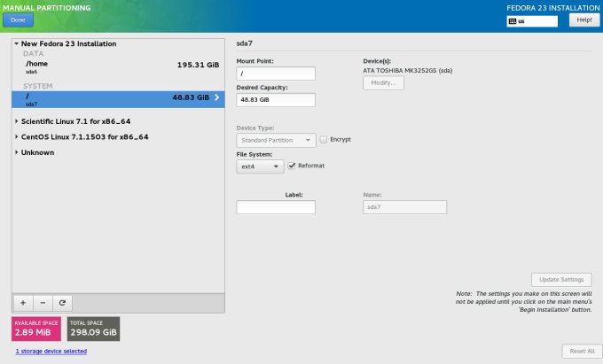Click the Reset All button
The height and width of the screenshot is (364, 603).
582,351
